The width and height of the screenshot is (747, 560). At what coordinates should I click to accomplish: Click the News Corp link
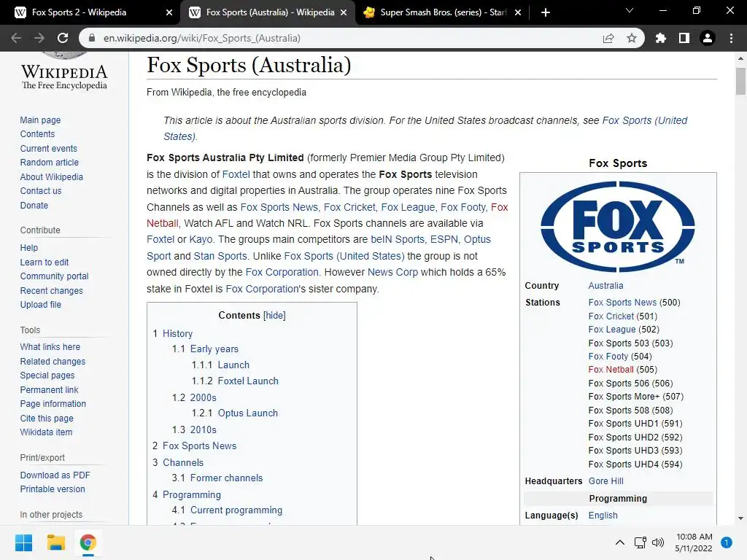tap(392, 272)
